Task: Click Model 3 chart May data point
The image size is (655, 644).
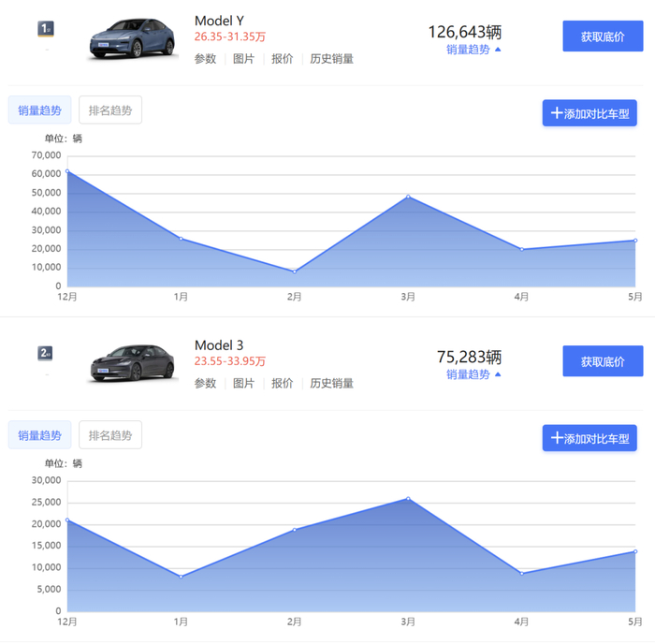Action: click(635, 551)
